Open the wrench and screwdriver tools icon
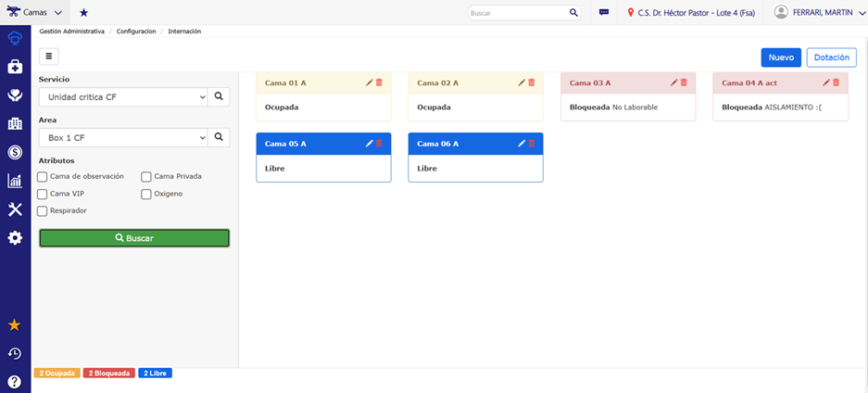 (15, 209)
